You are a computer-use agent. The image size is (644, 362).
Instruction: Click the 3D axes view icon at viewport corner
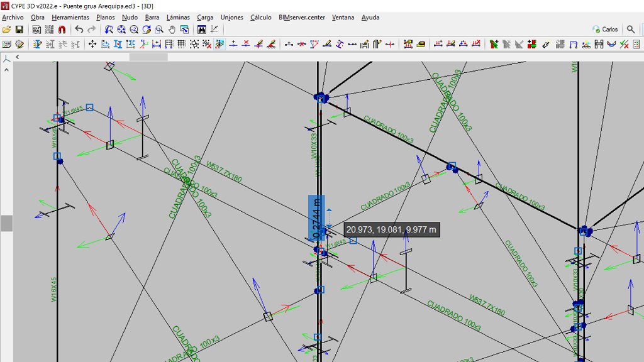tap(6, 58)
